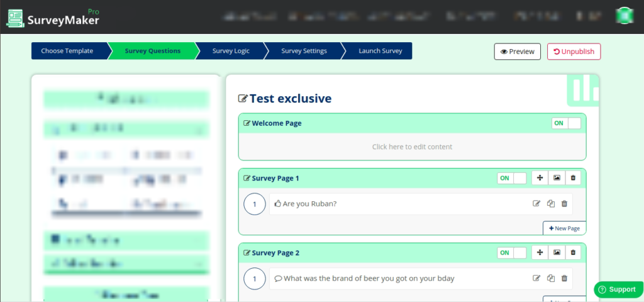Image resolution: width=644 pixels, height=302 pixels.
Task: Click the Unpublish button
Action: (x=574, y=52)
